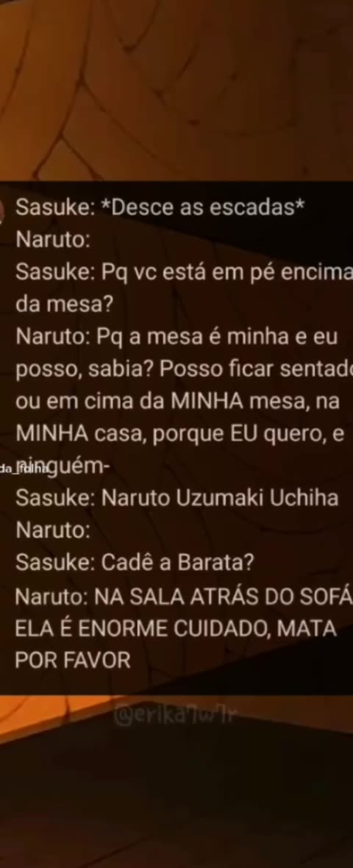Click the line 'posso, sabia? Posso ficar sentado'
The image size is (353, 868).
pos(184,370)
